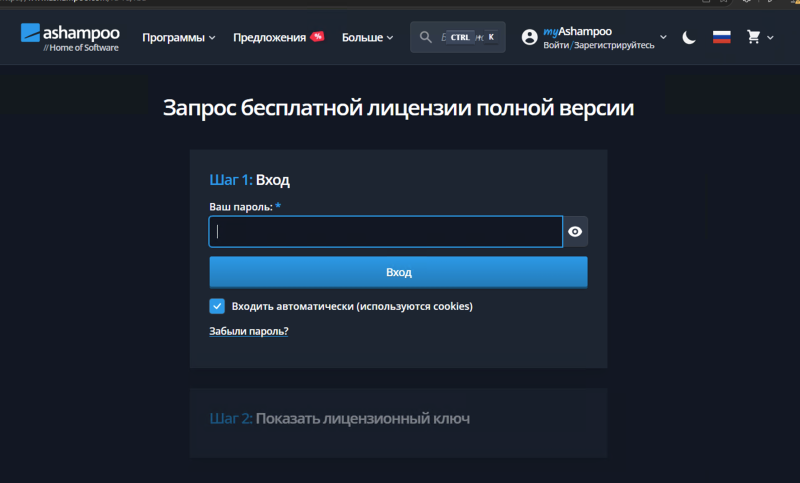Focus the search field with CTRL K hint
Image resolution: width=800 pixels, height=483 pixels.
[x=458, y=37]
